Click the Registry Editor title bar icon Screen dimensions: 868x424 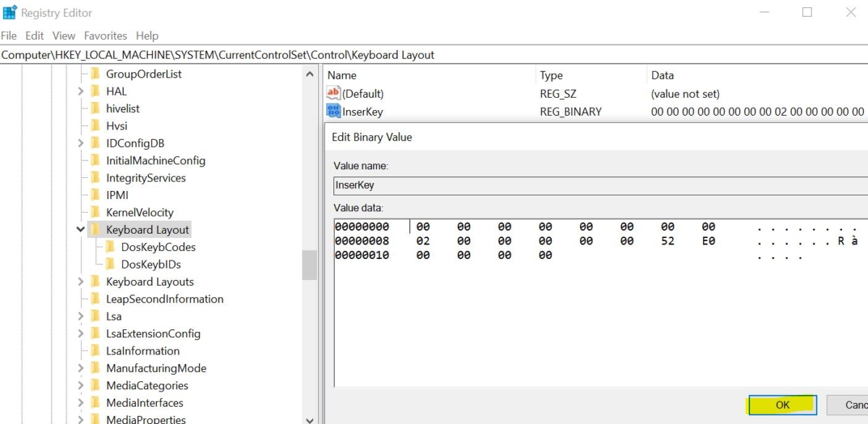pyautogui.click(x=10, y=12)
